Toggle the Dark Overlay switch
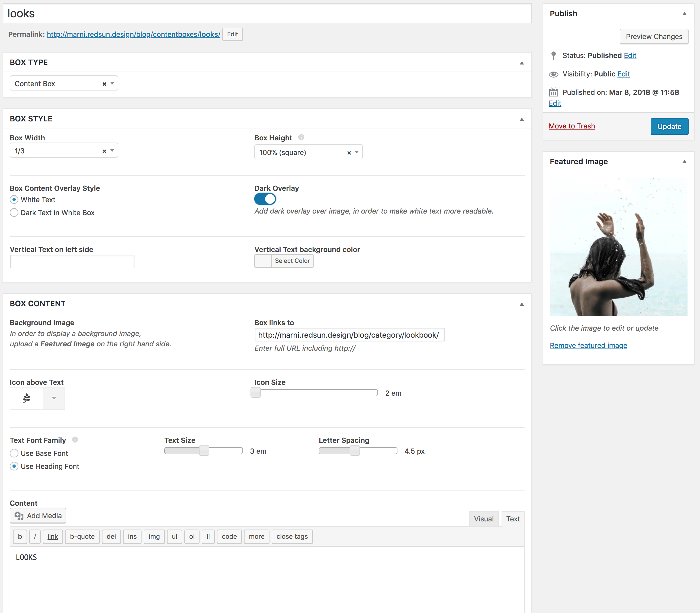Image resolution: width=700 pixels, height=613 pixels. 265,199
